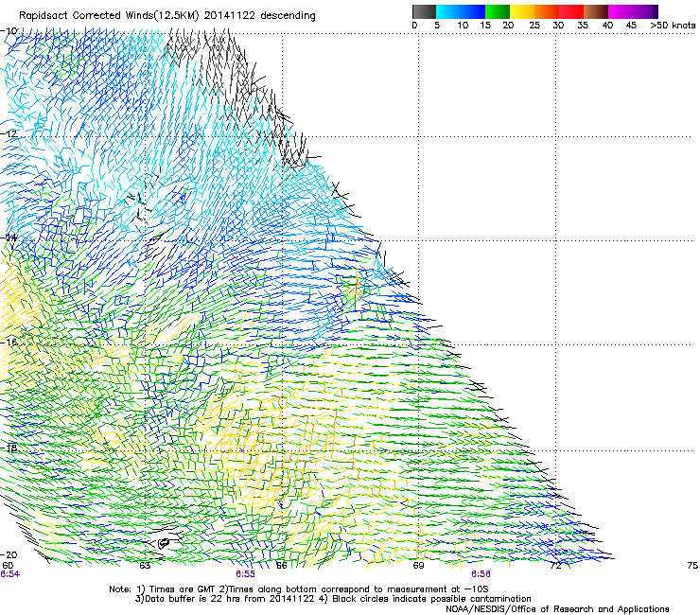The image size is (700, 615).
Task: Click the '-16' latitude axis label
Action: [x=9, y=343]
